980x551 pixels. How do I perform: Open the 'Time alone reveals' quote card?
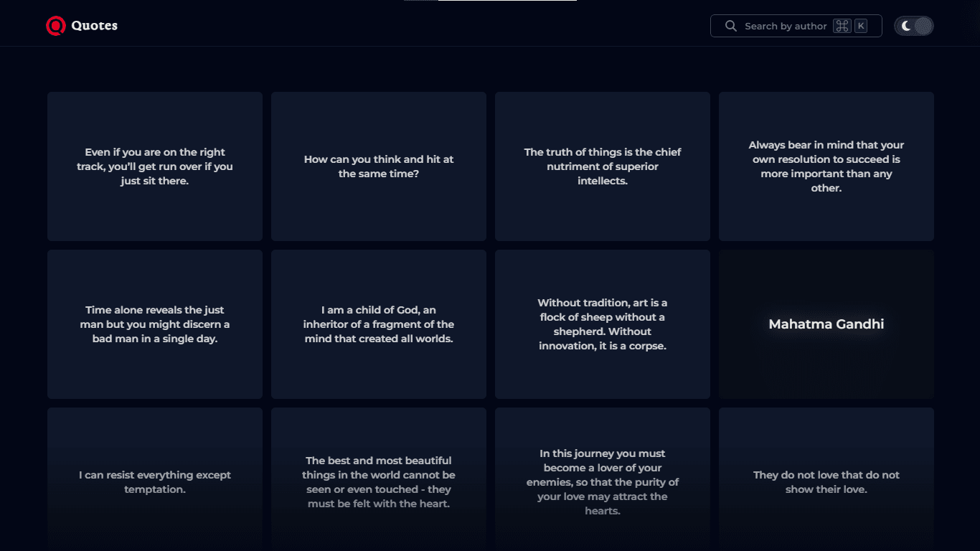[x=155, y=324]
